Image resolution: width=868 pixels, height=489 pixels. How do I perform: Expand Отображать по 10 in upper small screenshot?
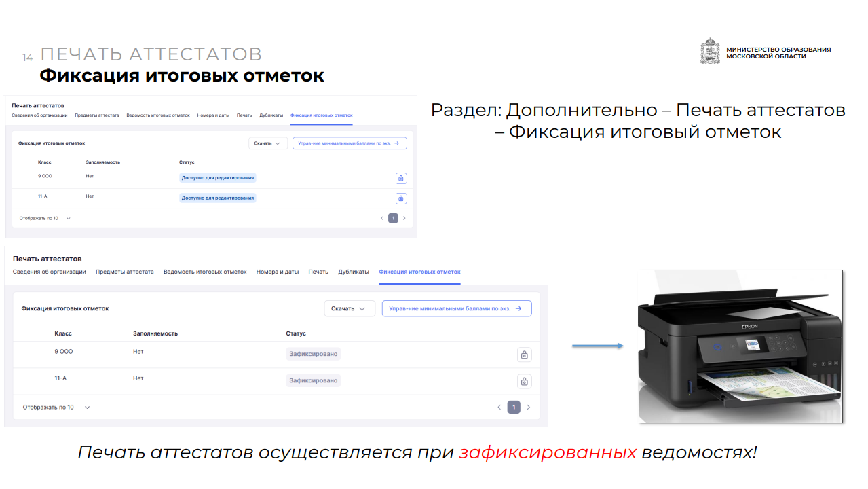coord(45,218)
